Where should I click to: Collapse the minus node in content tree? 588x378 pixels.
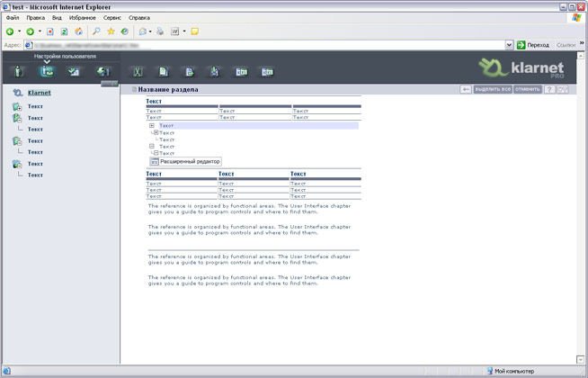[x=152, y=146]
